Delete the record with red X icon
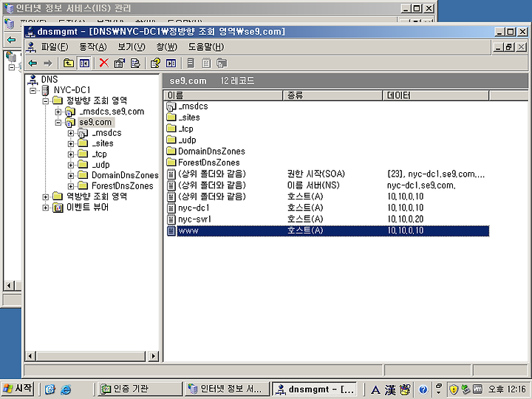This screenshot has width=532, height=399. (104, 63)
